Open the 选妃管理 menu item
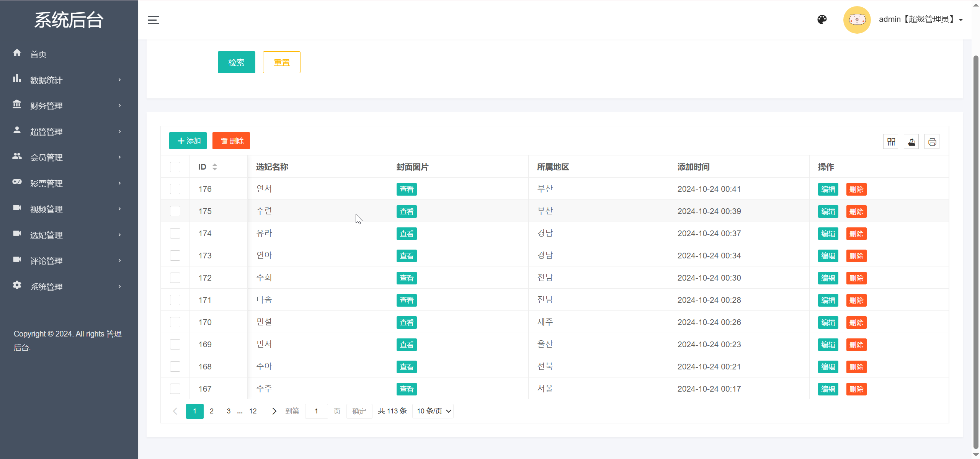The height and width of the screenshot is (459, 980). click(x=46, y=235)
